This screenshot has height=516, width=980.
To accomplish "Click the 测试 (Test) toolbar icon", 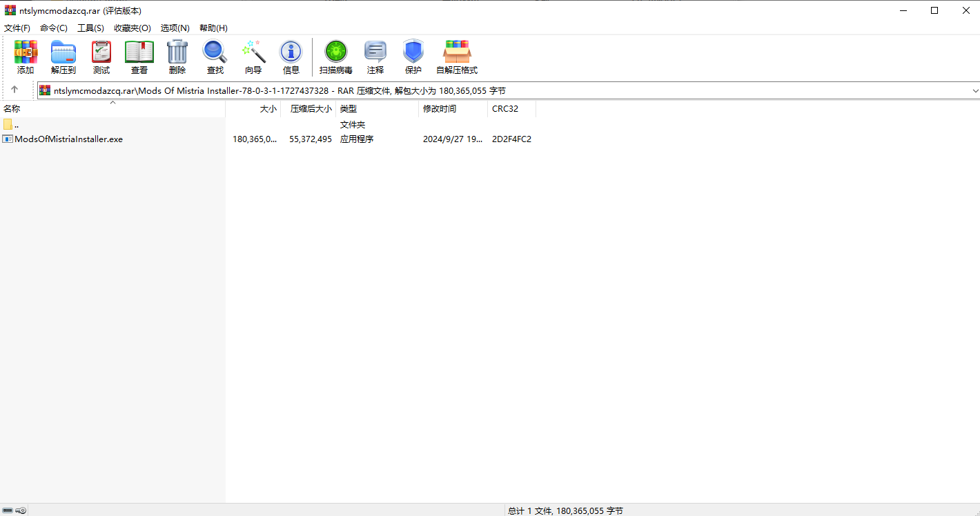I will tap(101, 52).
